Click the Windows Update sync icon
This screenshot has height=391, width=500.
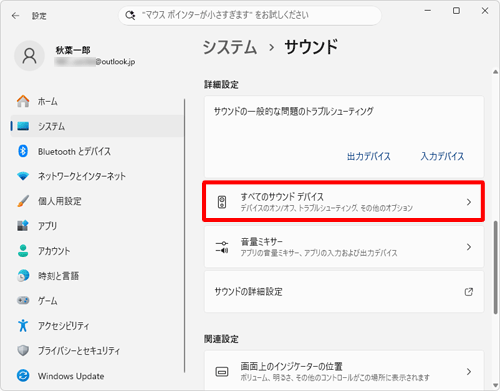coord(23,376)
